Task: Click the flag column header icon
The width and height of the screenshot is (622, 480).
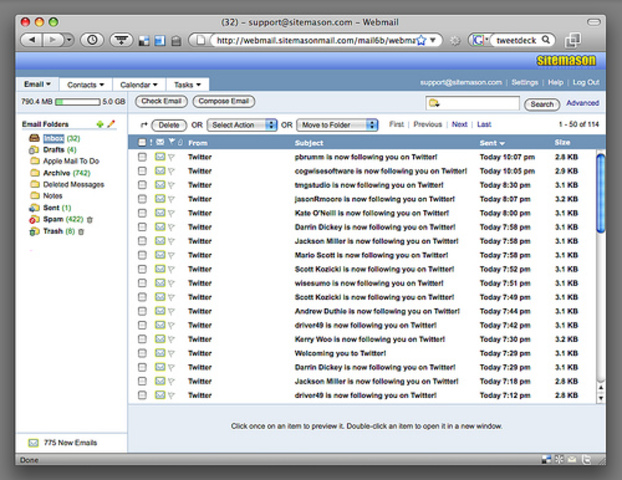Action: coord(172,142)
